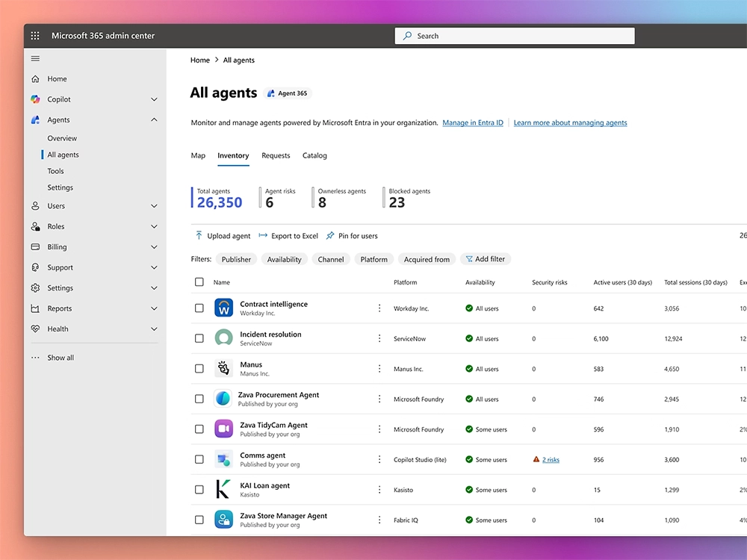747x560 pixels.
Task: Check the Zava Procurement Agent checkbox
Action: (199, 399)
